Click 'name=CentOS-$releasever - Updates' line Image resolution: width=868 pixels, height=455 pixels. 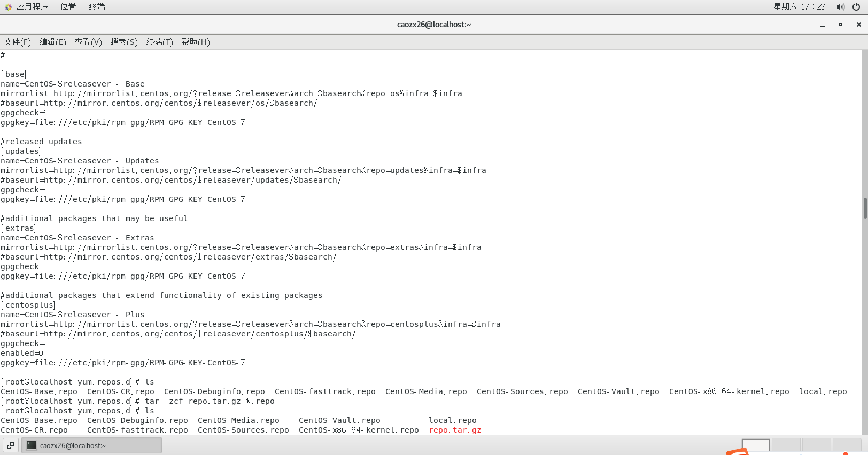(x=80, y=161)
